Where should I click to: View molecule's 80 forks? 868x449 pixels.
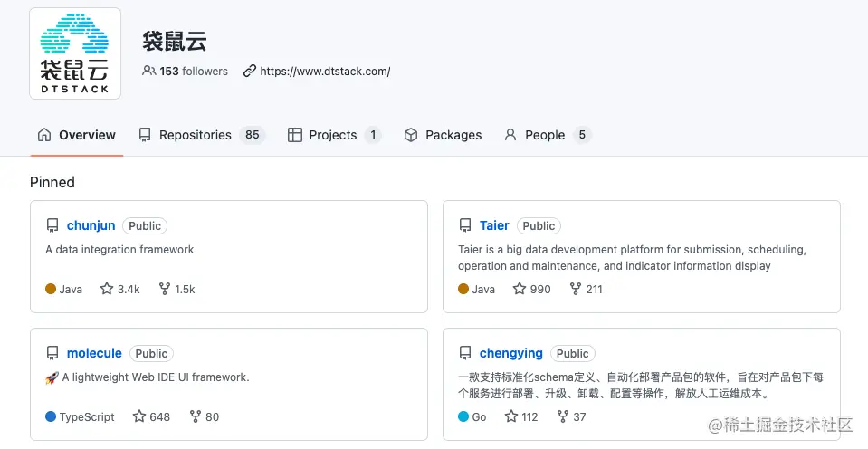(205, 416)
